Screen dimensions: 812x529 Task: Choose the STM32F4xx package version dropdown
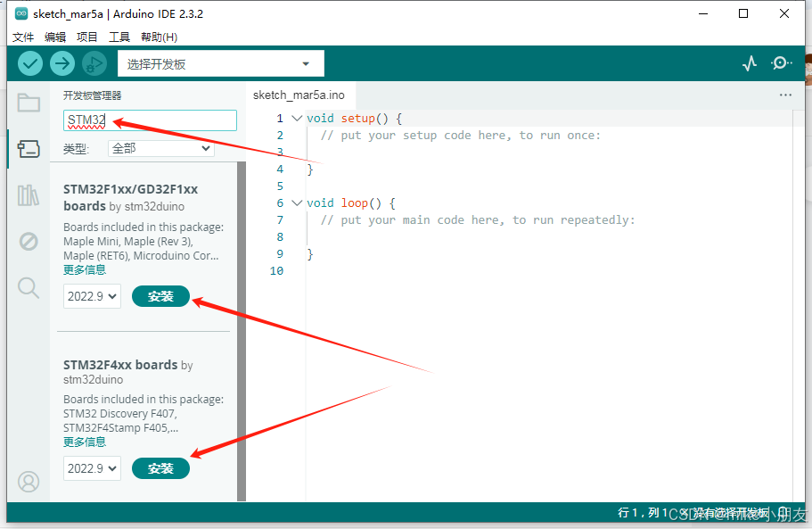click(92, 468)
